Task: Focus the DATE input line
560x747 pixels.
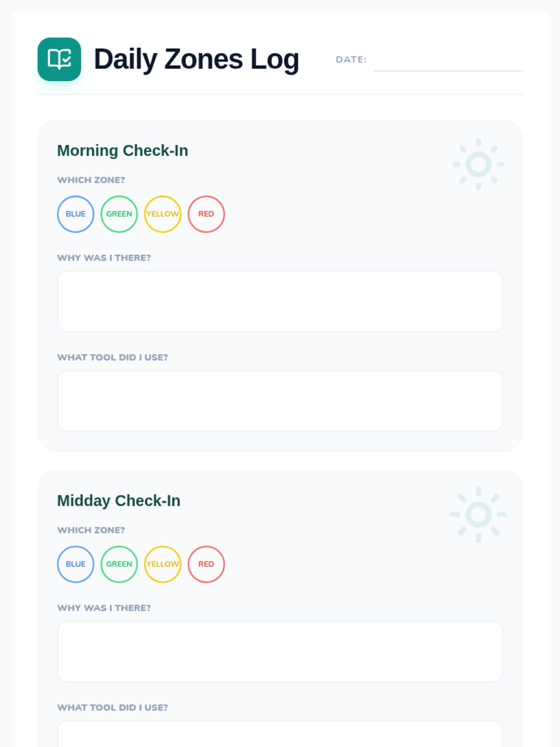Action: [x=448, y=60]
